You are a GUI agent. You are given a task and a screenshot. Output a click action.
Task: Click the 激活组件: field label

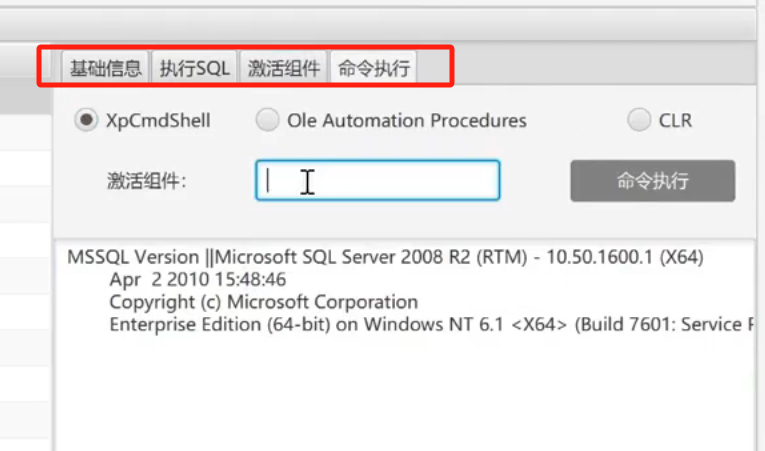(147, 181)
